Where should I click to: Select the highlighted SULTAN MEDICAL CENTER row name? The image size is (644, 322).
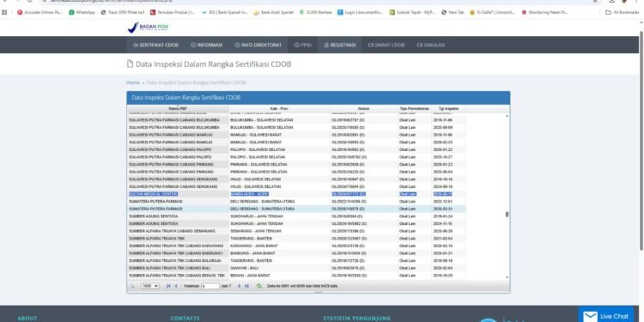[153, 194]
